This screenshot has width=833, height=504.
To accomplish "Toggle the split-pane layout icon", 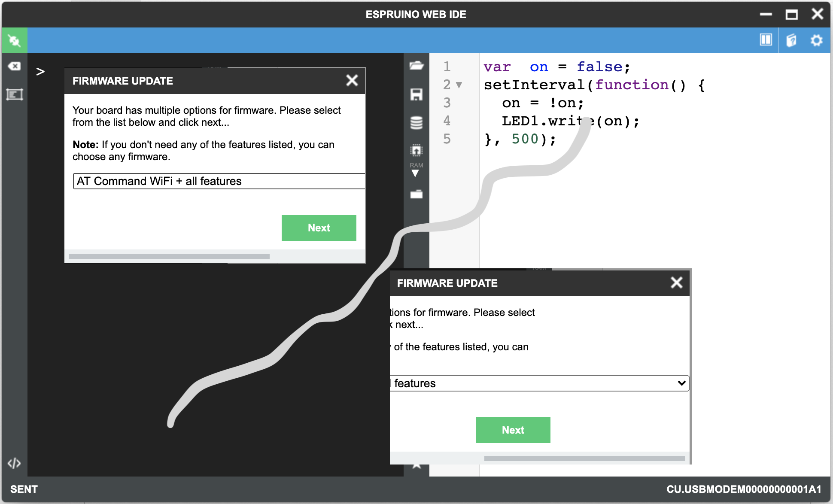I will click(x=766, y=40).
